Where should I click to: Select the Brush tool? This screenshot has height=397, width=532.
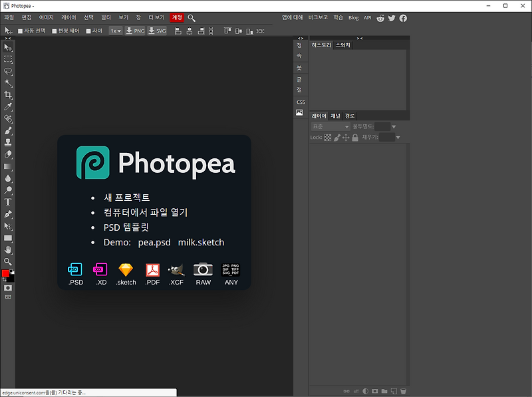(x=8, y=130)
